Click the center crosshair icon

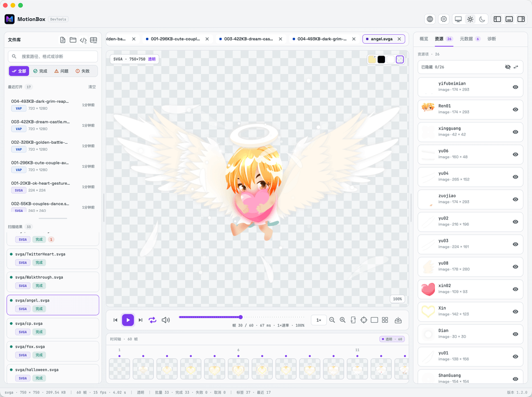[x=364, y=320]
